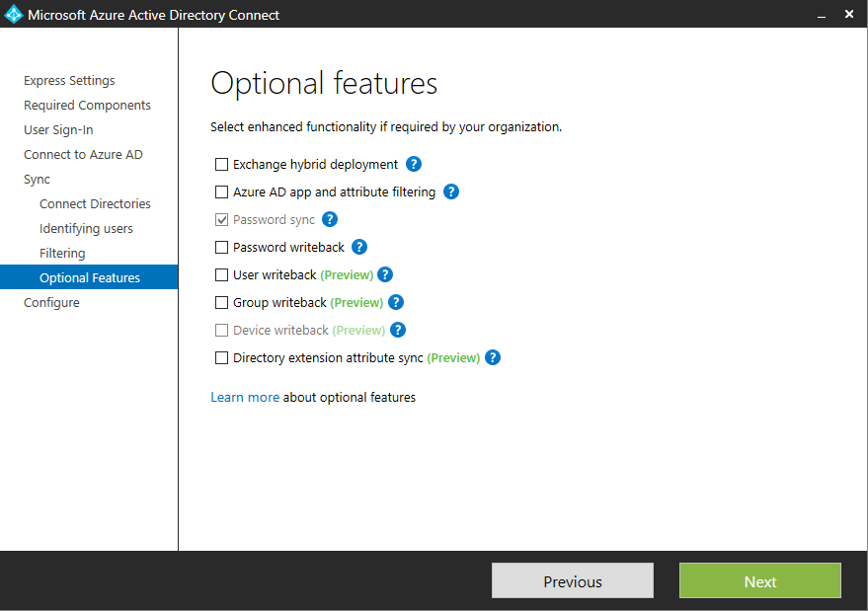Select highlighted Optional Features step
Image resolution: width=868 pixels, height=611 pixels.
89,277
